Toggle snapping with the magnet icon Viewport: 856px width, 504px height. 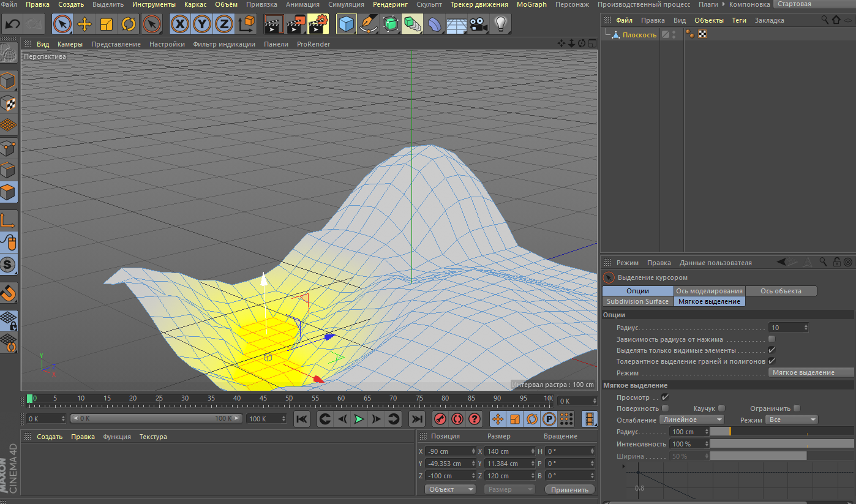click(9, 293)
